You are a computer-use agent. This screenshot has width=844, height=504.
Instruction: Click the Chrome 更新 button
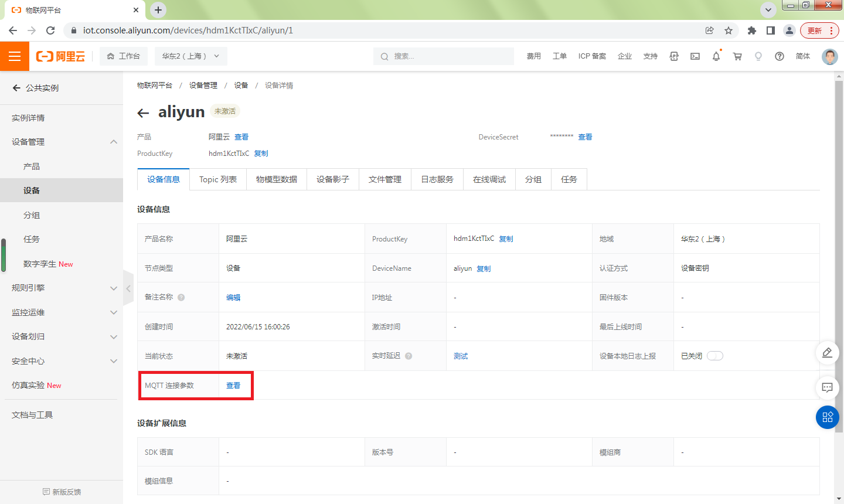819,30
